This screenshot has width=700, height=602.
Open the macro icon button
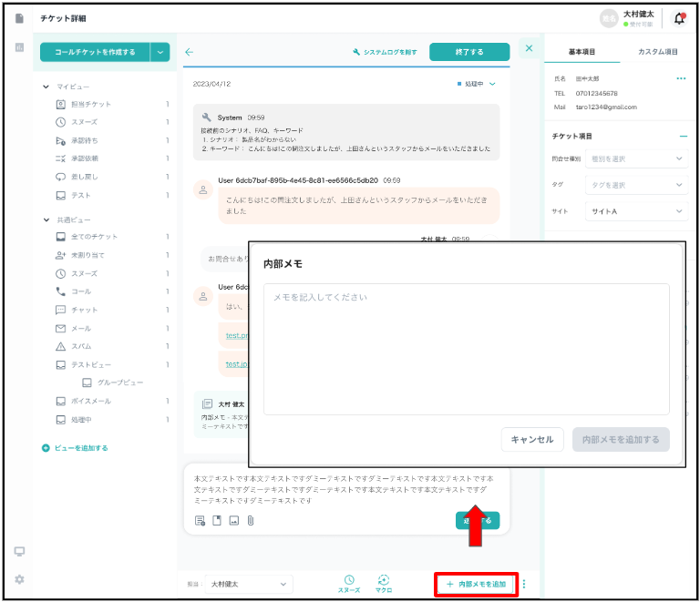click(384, 579)
